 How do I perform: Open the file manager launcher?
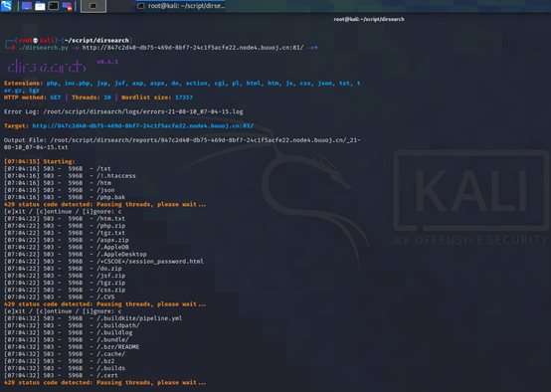[x=40, y=6]
